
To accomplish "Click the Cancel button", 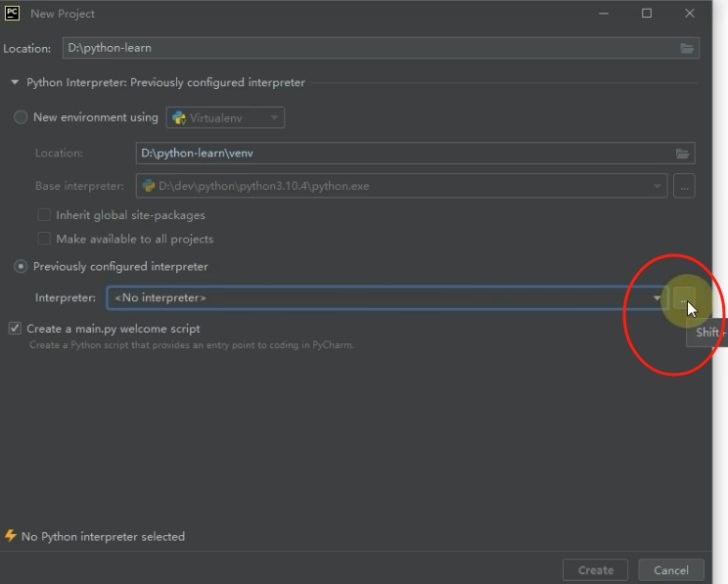I will pos(671,570).
